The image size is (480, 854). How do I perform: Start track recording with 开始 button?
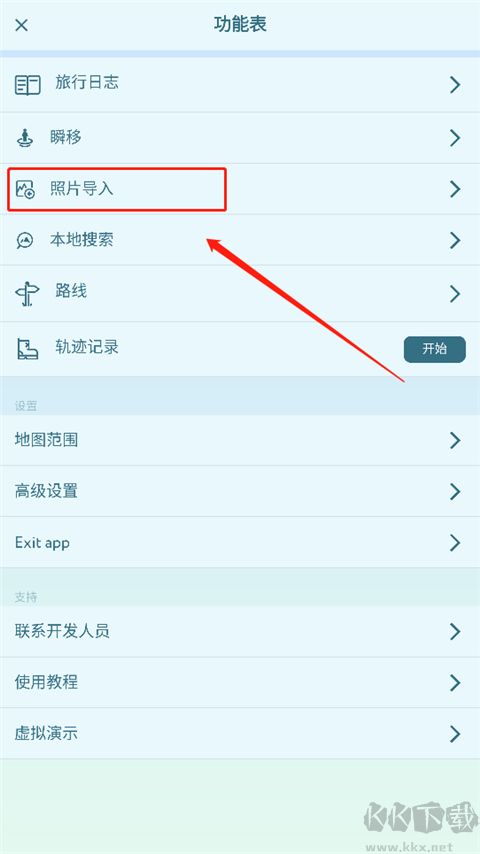point(435,349)
